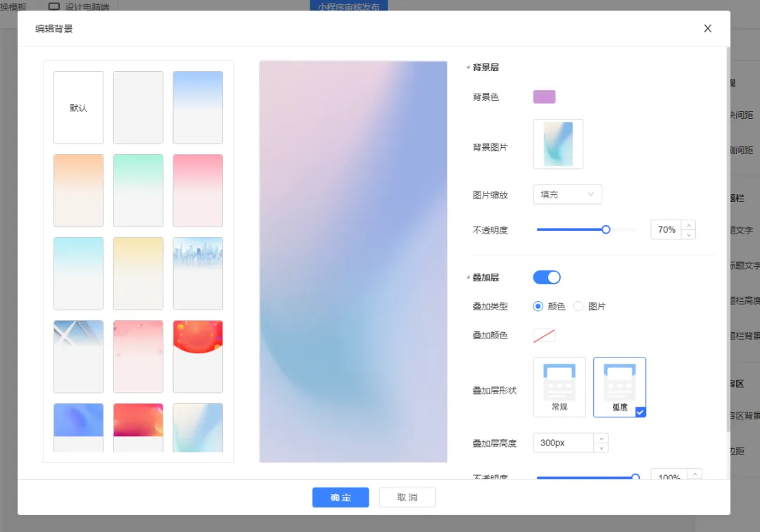The image size is (760, 532).
Task: Pick the light cyan gradient template
Action: click(x=79, y=273)
